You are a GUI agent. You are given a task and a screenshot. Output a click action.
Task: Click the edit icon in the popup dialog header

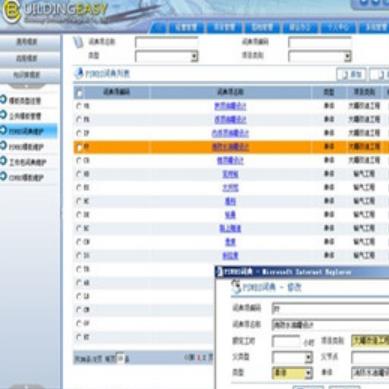tap(236, 286)
